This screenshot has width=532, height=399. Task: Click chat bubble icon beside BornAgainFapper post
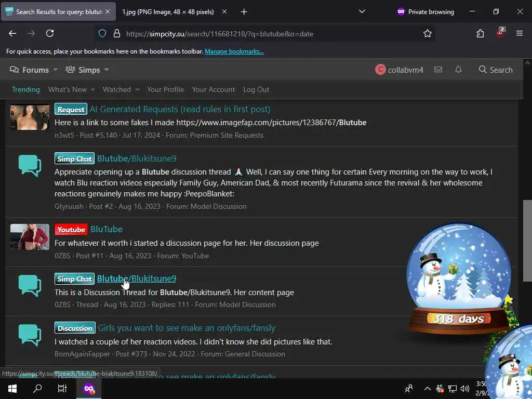[x=30, y=335]
